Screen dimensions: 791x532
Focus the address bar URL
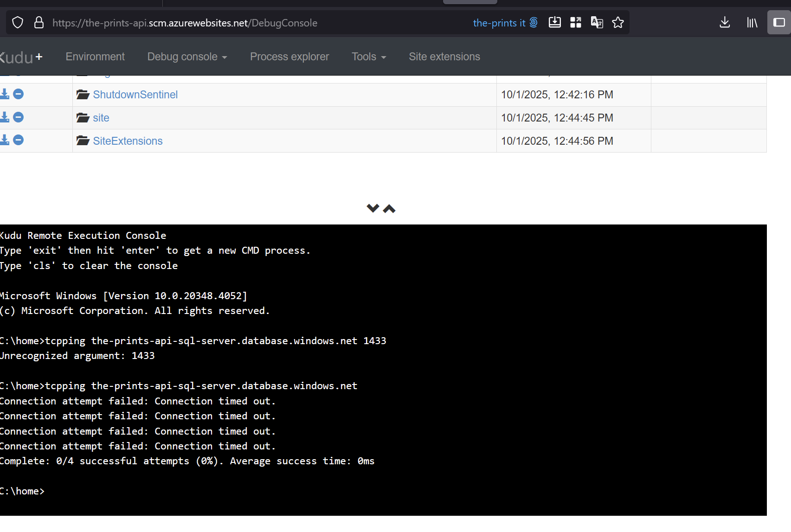pyautogui.click(x=185, y=23)
